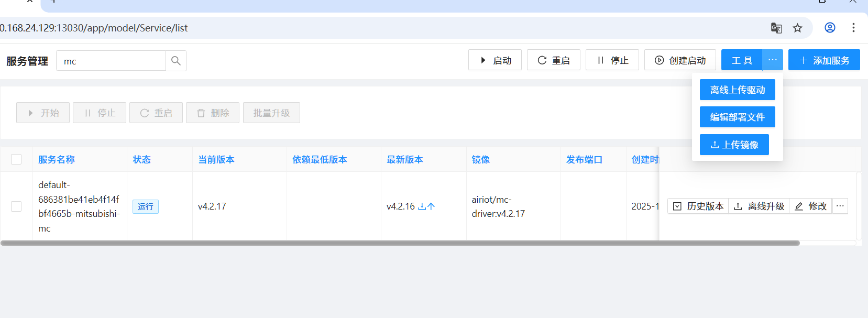Click the 批量升级 button
The height and width of the screenshot is (318, 868).
[x=271, y=113]
